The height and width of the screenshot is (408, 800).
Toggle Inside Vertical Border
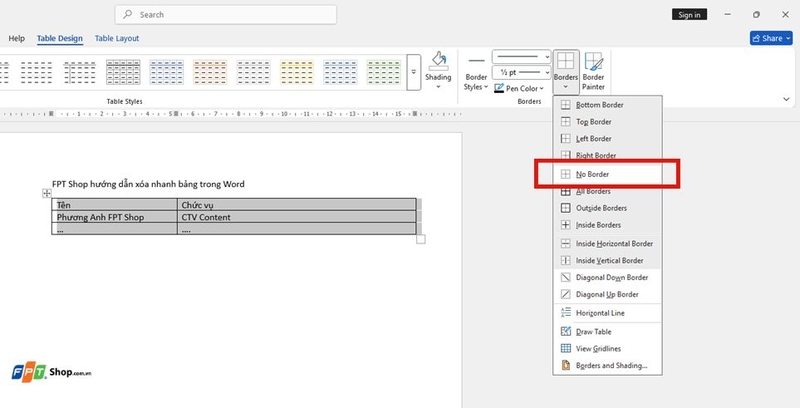(x=607, y=261)
